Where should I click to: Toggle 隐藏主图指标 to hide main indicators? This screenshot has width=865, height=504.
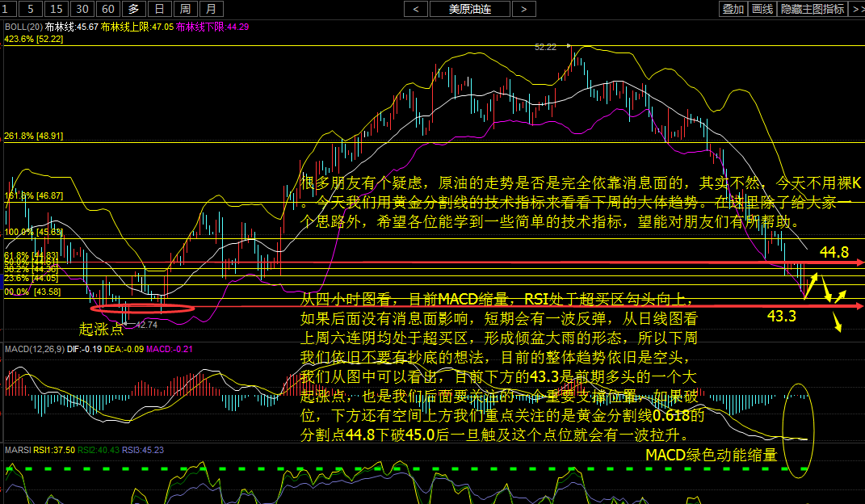(x=813, y=9)
